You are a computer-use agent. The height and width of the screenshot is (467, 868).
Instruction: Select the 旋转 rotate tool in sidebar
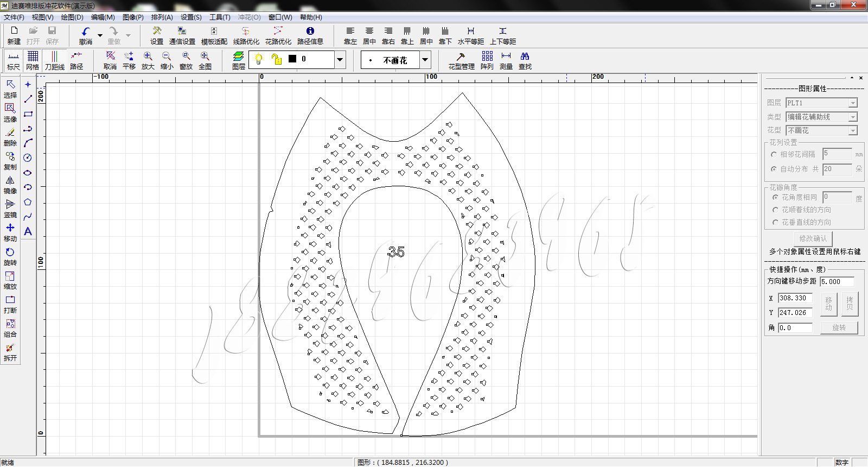pos(10,256)
